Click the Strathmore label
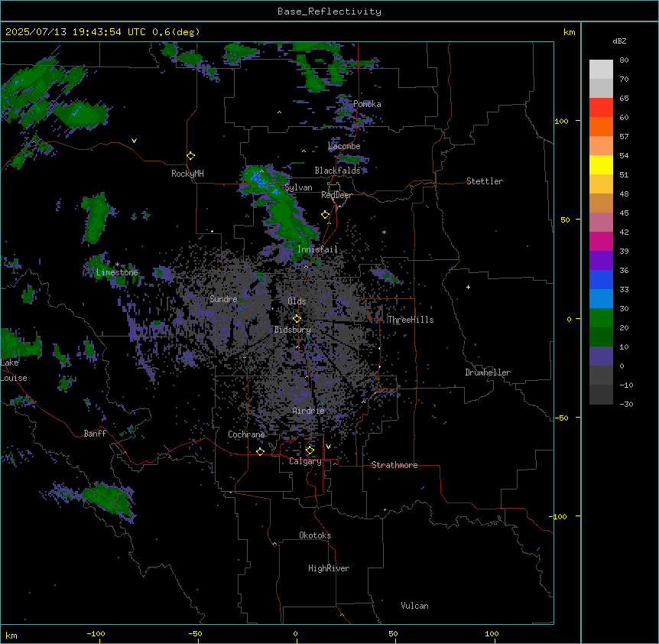The height and width of the screenshot is (644, 659). tap(394, 465)
